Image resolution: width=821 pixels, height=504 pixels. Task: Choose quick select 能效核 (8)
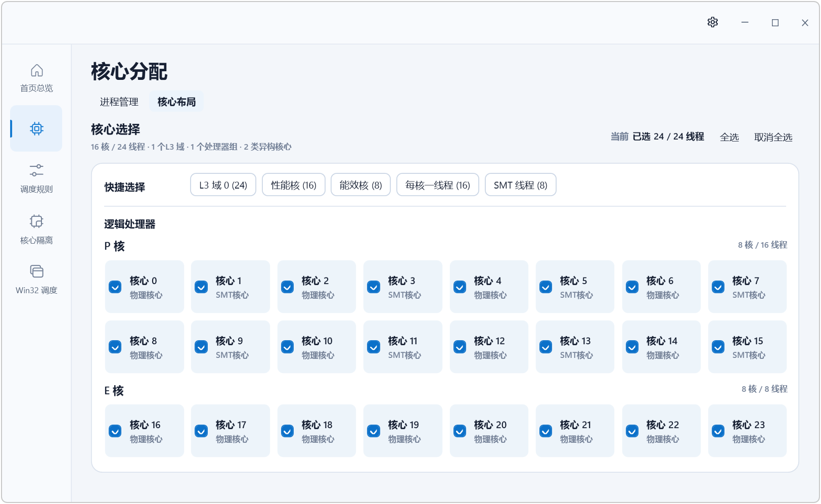(360, 185)
